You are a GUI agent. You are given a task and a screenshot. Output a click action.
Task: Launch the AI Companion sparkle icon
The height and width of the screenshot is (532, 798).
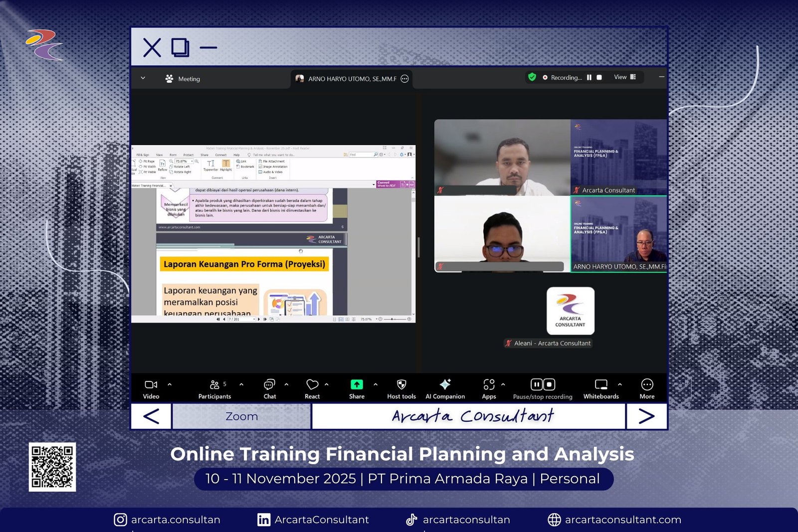coord(445,384)
